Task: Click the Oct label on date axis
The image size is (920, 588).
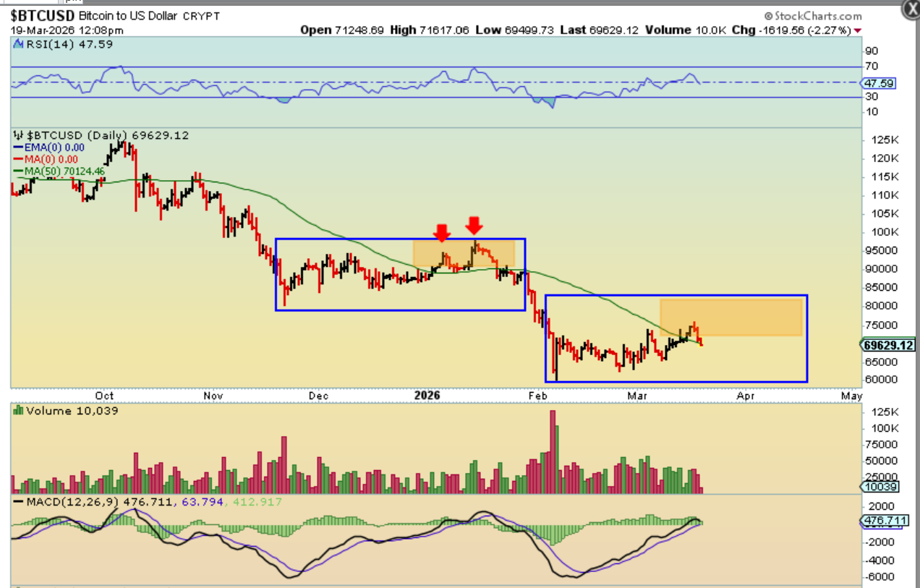Action: click(105, 396)
